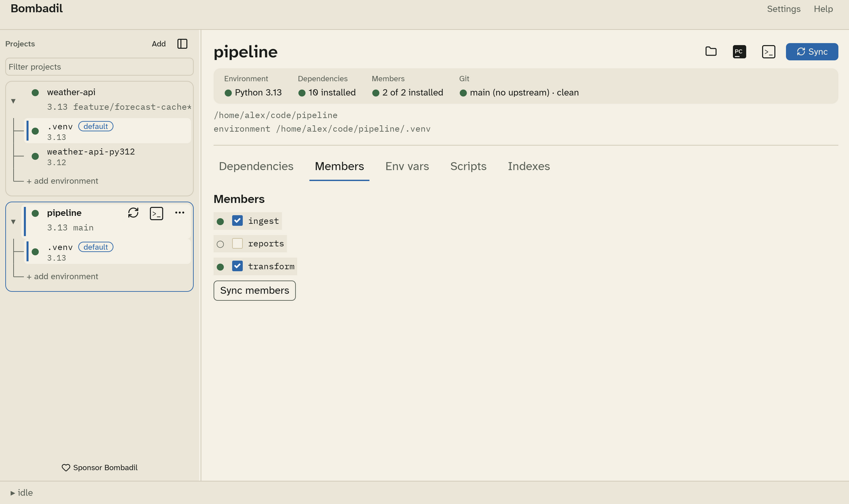Collapse the weather-api project tree
Screen dimensions: 849x504
click(x=13, y=101)
